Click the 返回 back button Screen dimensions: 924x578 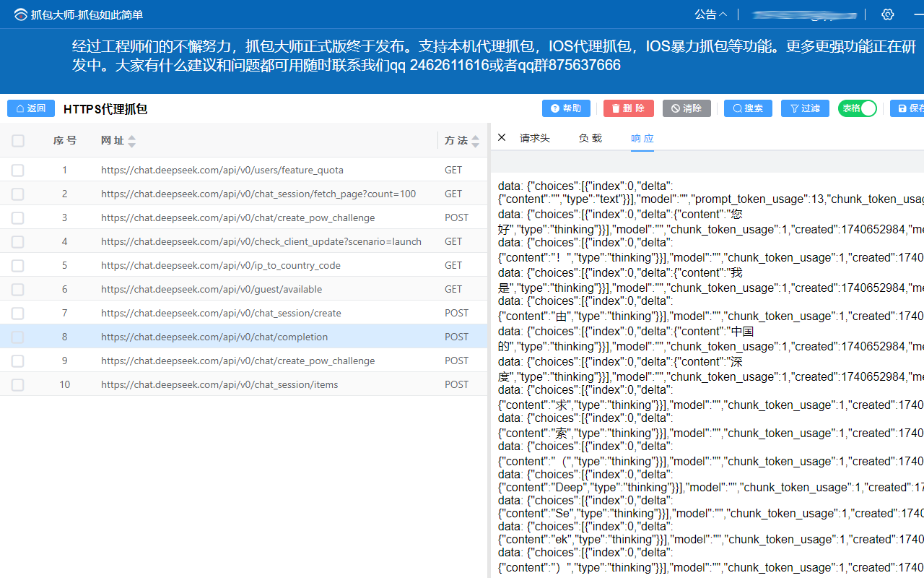pyautogui.click(x=31, y=108)
